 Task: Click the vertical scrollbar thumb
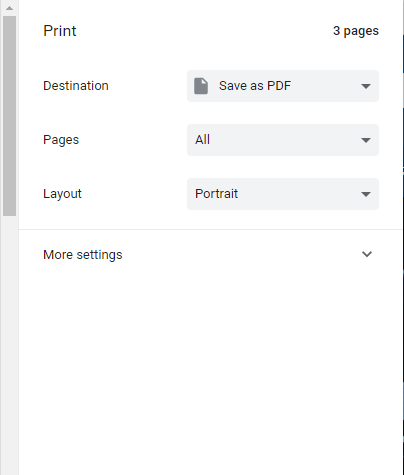click(x=9, y=116)
